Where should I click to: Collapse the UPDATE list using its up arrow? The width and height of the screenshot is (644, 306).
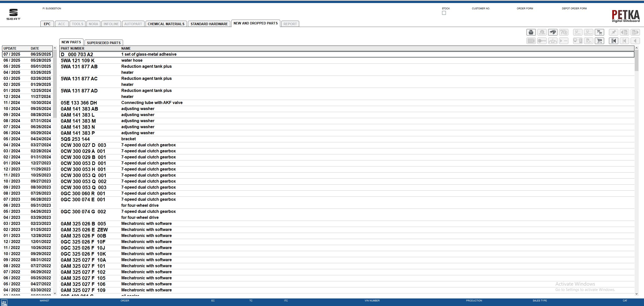[x=55, y=48]
